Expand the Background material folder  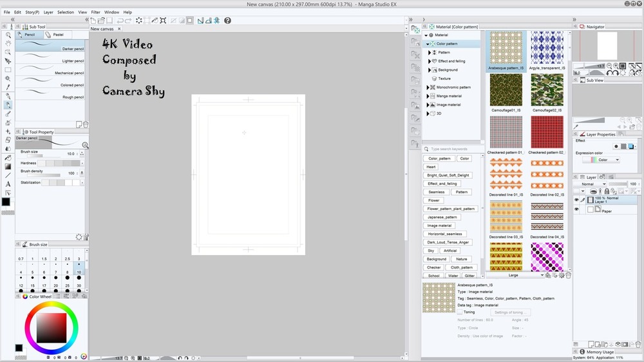pos(430,70)
